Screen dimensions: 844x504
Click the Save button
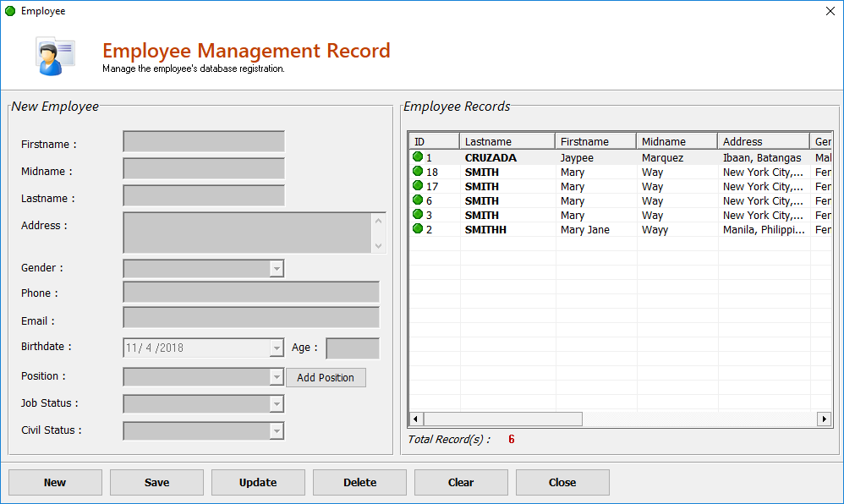[156, 483]
